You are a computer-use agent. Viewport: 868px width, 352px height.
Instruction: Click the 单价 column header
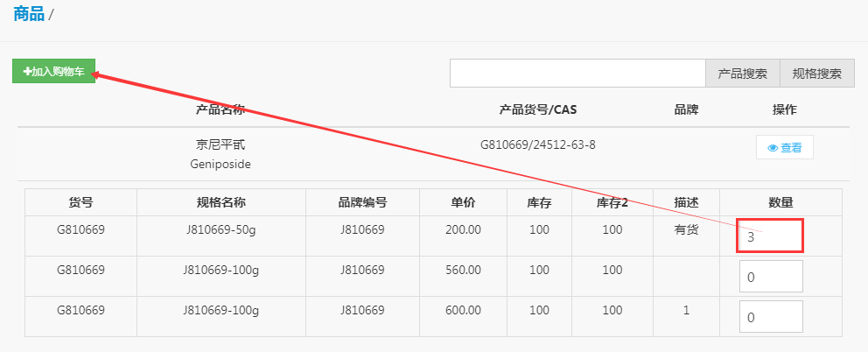(463, 202)
